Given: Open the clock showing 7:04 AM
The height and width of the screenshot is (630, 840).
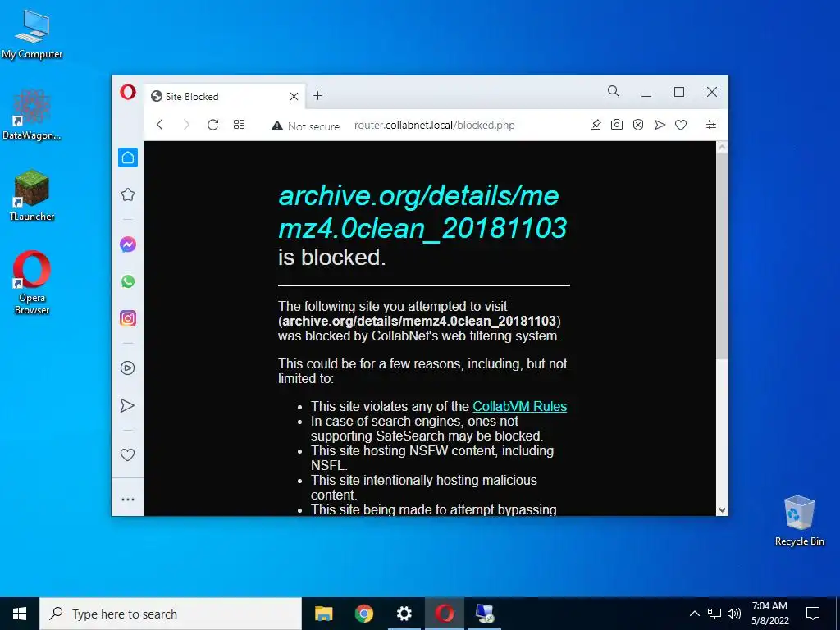Looking at the screenshot, I should pyautogui.click(x=769, y=614).
